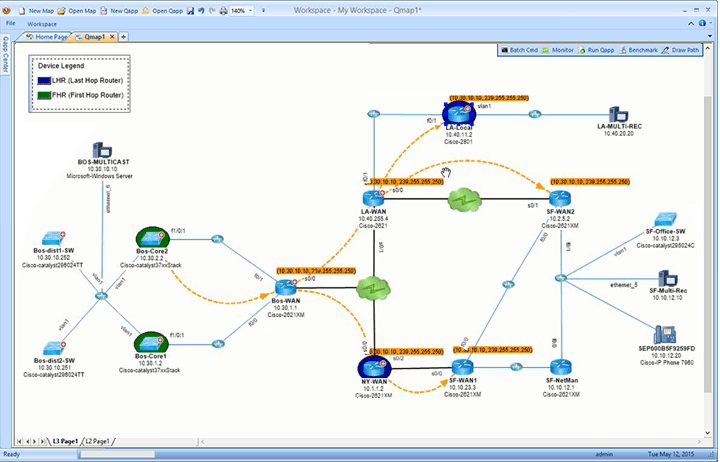Open the Workspace ribbon tab
The image size is (720, 462).
coord(42,24)
